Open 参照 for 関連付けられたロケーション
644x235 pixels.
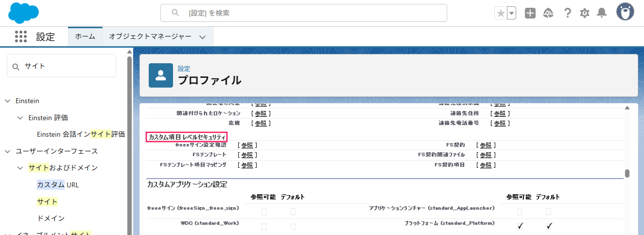coord(261,113)
